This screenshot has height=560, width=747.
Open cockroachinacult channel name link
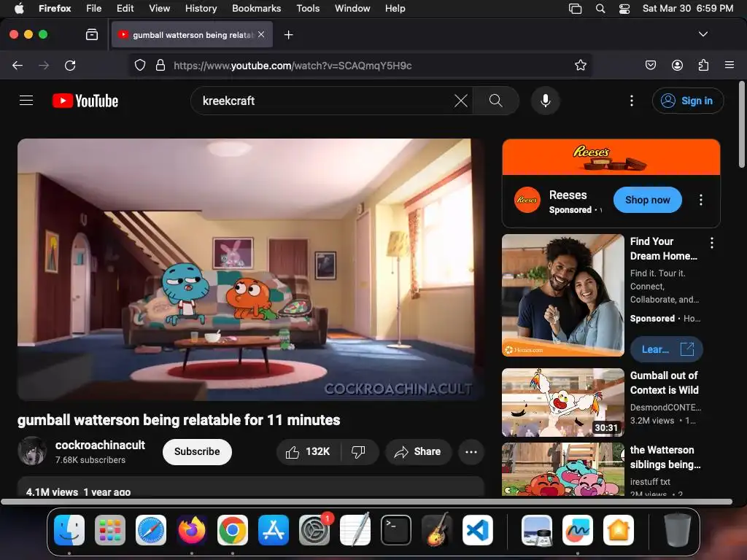100,445
